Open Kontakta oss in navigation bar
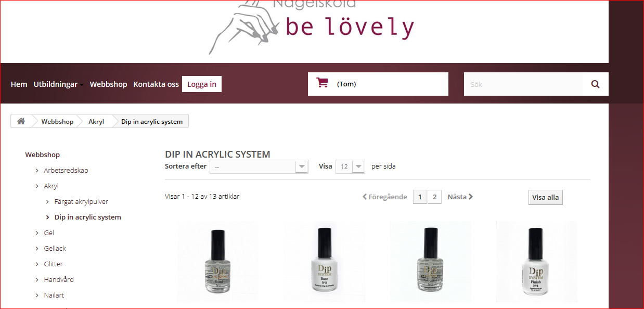The height and width of the screenshot is (309, 644). point(156,84)
